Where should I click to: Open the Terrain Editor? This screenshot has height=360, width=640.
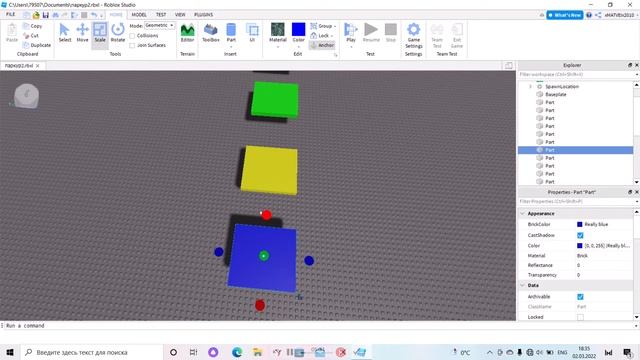(187, 33)
